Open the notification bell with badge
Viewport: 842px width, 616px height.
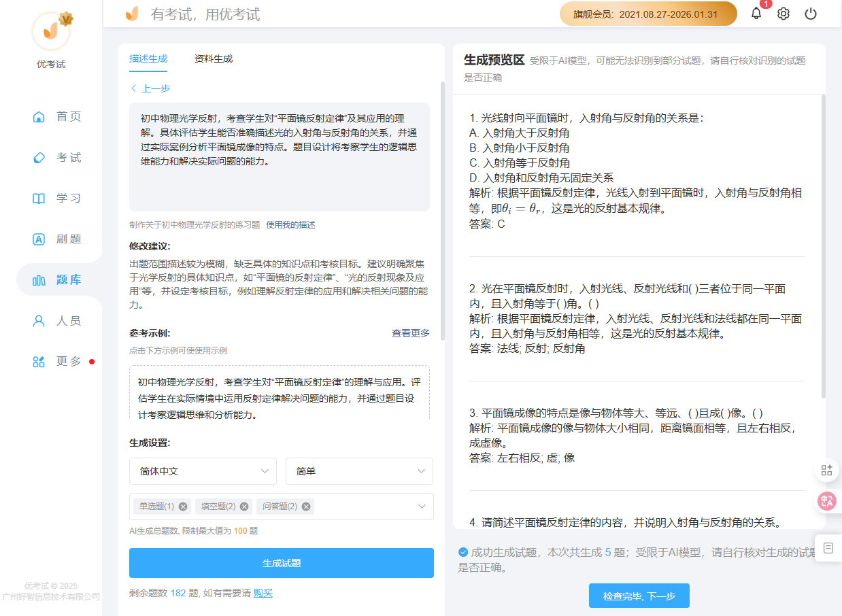pyautogui.click(x=756, y=13)
